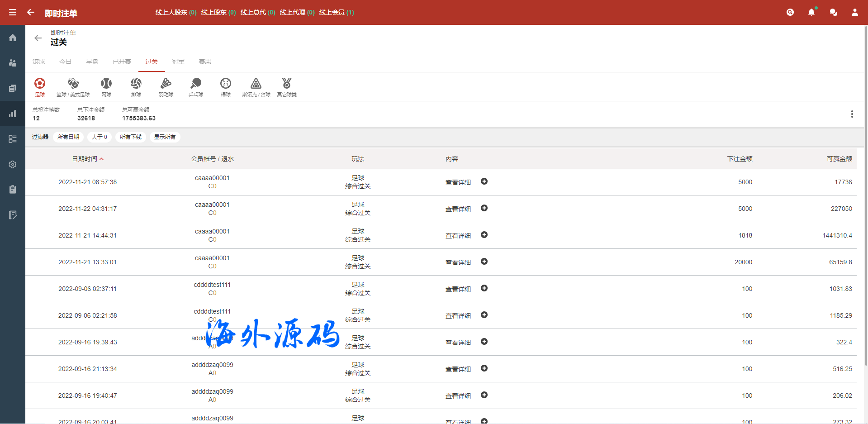Expand details for the 08:57:38 bet row
The width and height of the screenshot is (868, 424).
click(484, 181)
